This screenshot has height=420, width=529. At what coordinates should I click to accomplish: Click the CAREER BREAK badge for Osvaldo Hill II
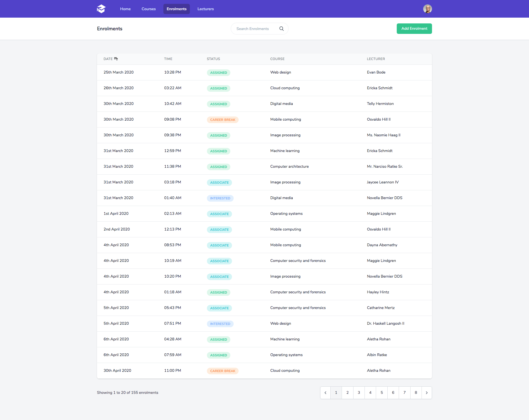click(223, 120)
